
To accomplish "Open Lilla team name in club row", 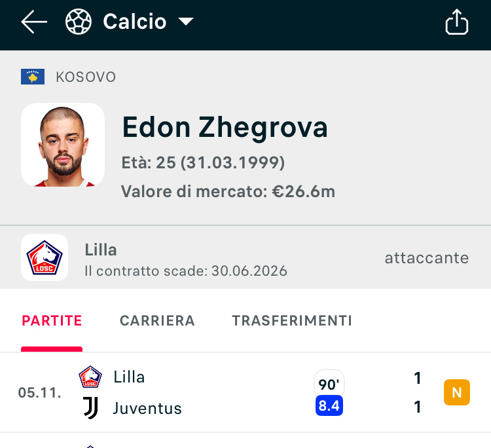I will click(x=101, y=250).
